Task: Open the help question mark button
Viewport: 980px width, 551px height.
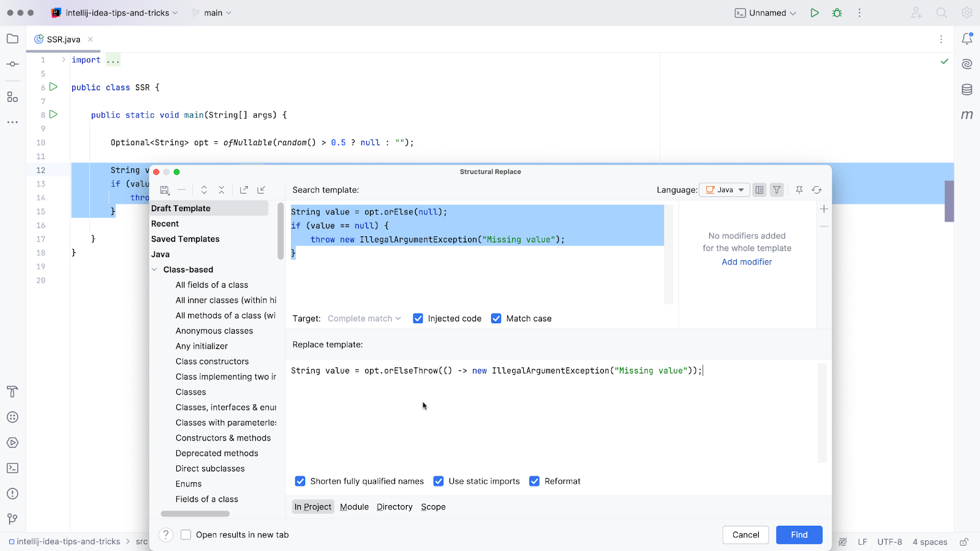Action: (x=166, y=534)
